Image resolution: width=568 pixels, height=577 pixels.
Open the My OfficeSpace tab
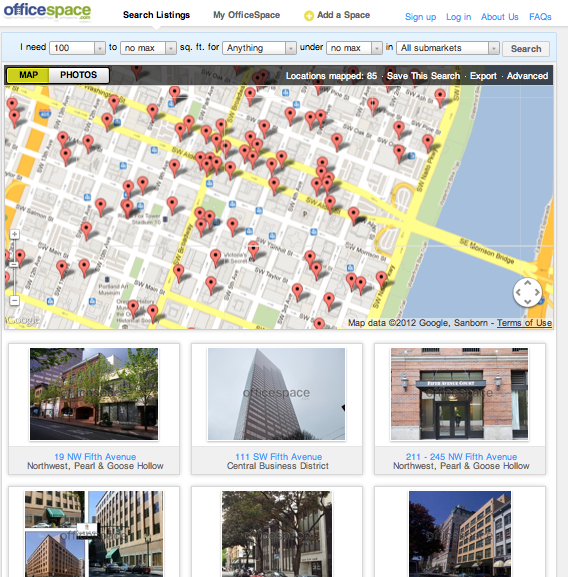(246, 15)
